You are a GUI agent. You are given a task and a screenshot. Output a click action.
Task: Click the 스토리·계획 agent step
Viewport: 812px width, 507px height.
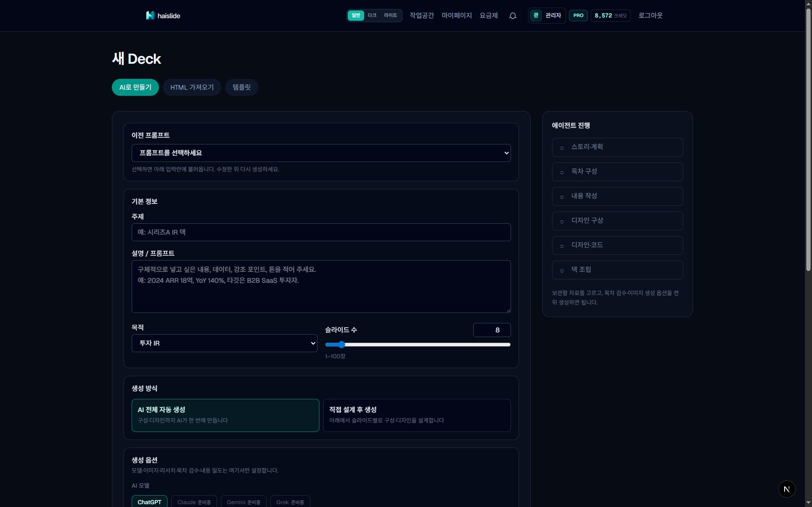pyautogui.click(x=618, y=147)
